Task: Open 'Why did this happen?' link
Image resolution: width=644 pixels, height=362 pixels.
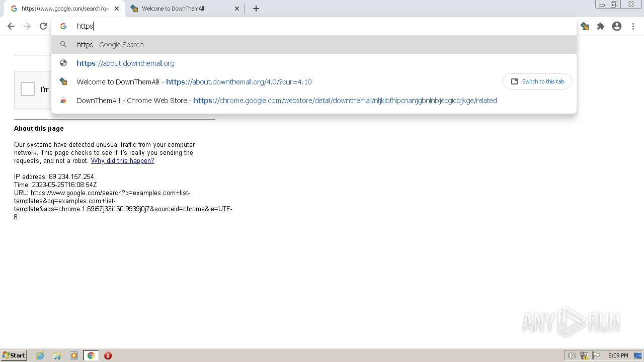Action: pyautogui.click(x=122, y=161)
